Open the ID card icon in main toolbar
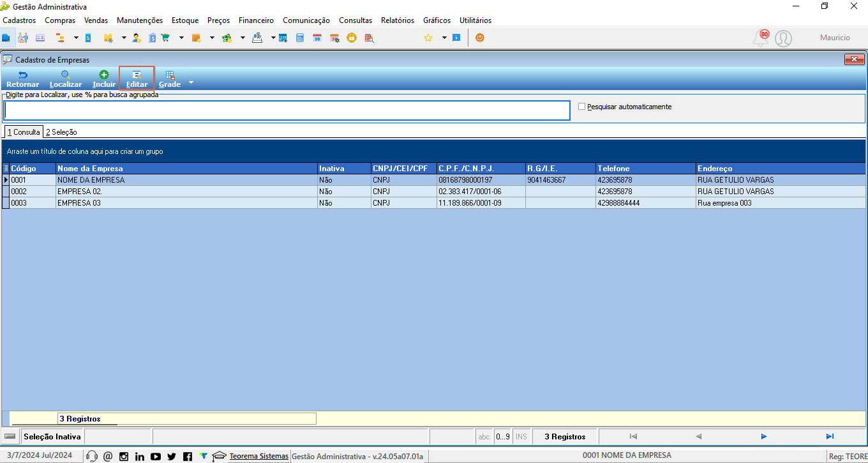Viewport: 868px width, 463px height. coord(40,38)
